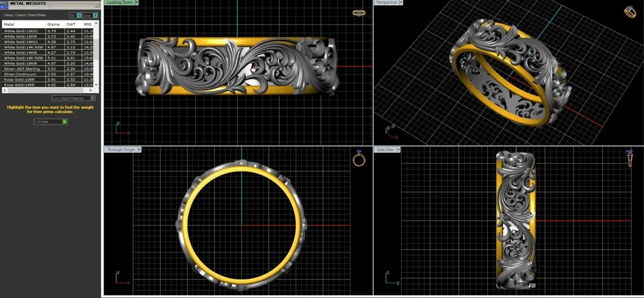Select the White Gold:14K PdW row

tap(48, 47)
